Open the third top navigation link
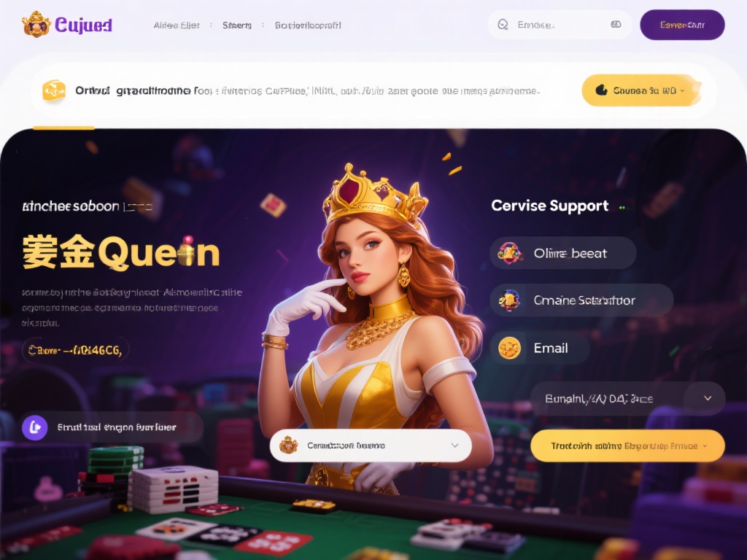The image size is (747, 560). [308, 26]
